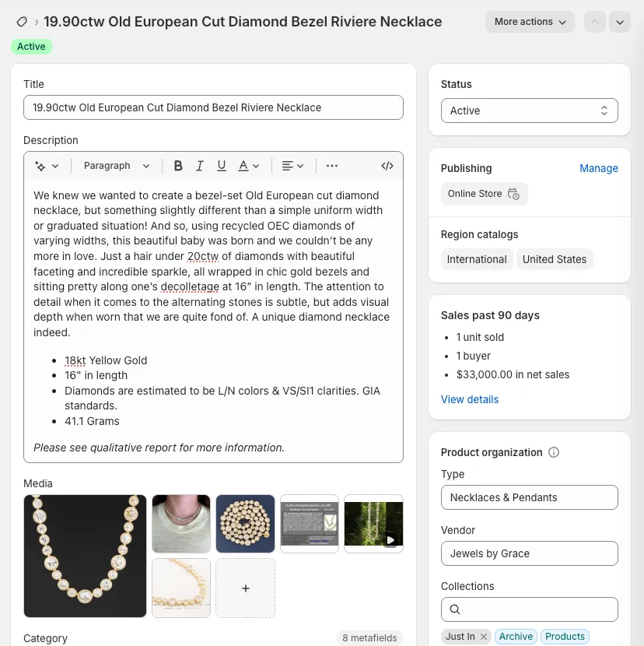Select the necklace on white ruler thumbnail
Viewport: 644px width, 646px height.
pos(181,588)
